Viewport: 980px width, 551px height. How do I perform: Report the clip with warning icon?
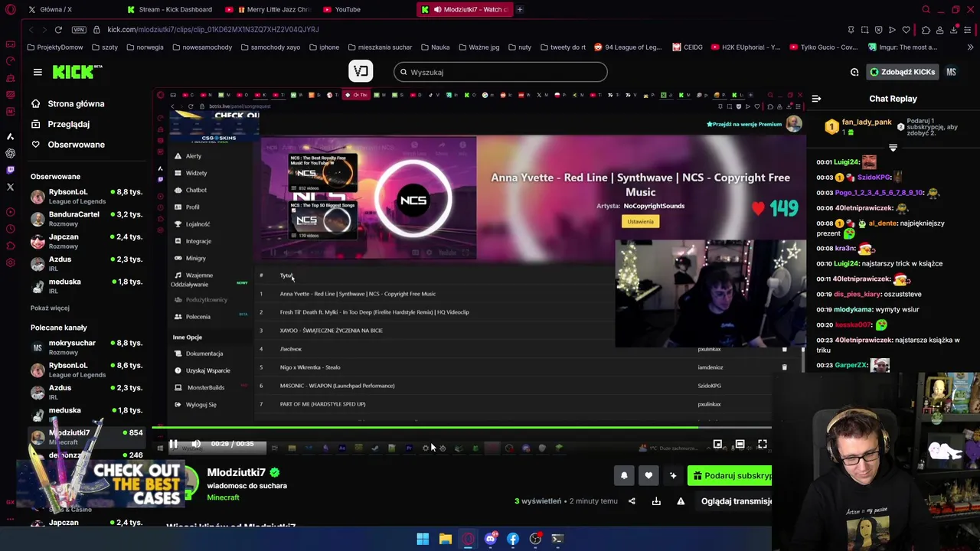coord(681,501)
